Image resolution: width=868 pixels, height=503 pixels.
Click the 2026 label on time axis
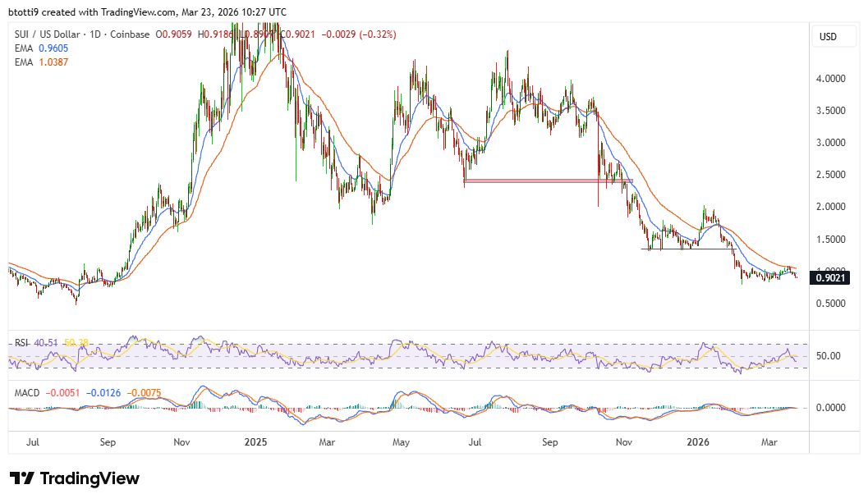698,442
